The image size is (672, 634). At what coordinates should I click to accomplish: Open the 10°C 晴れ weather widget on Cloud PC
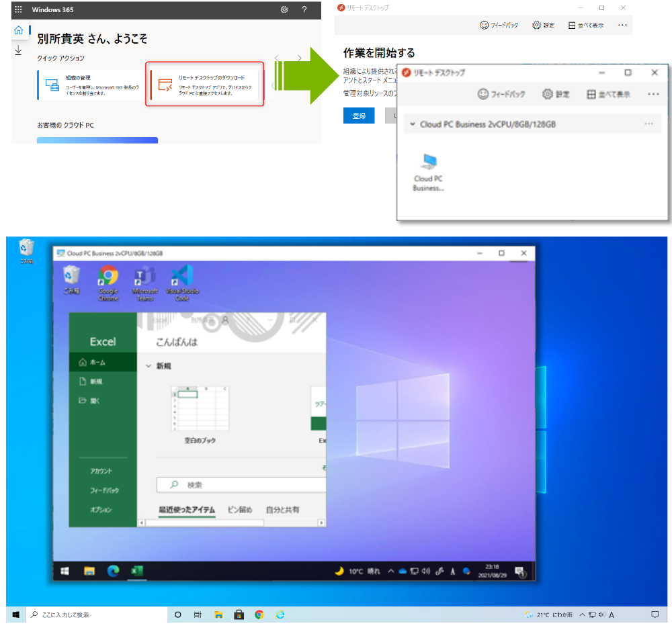coord(358,571)
